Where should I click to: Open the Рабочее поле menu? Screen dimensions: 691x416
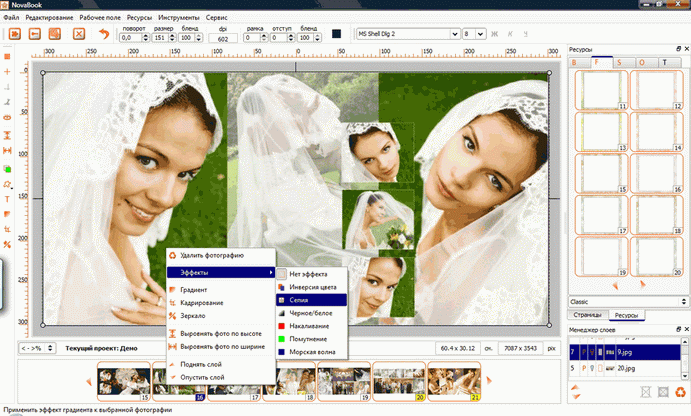[x=100, y=18]
